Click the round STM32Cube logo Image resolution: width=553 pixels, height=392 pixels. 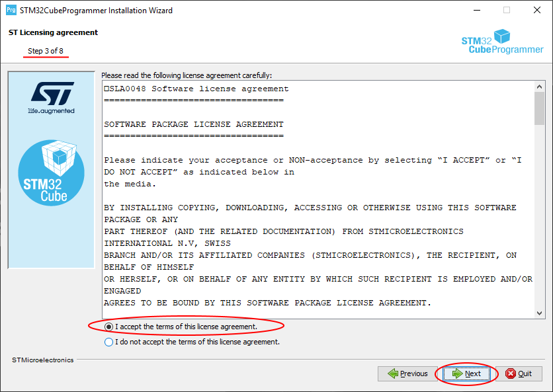pyautogui.click(x=52, y=172)
